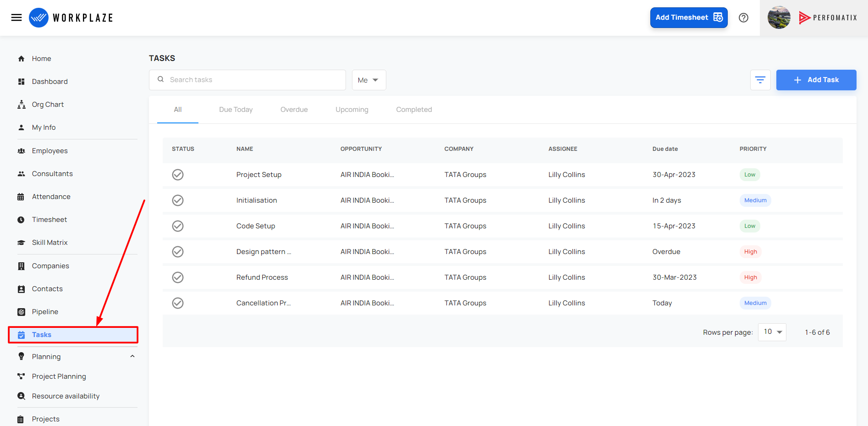
Task: Open the task filter icon
Action: pyautogui.click(x=760, y=80)
